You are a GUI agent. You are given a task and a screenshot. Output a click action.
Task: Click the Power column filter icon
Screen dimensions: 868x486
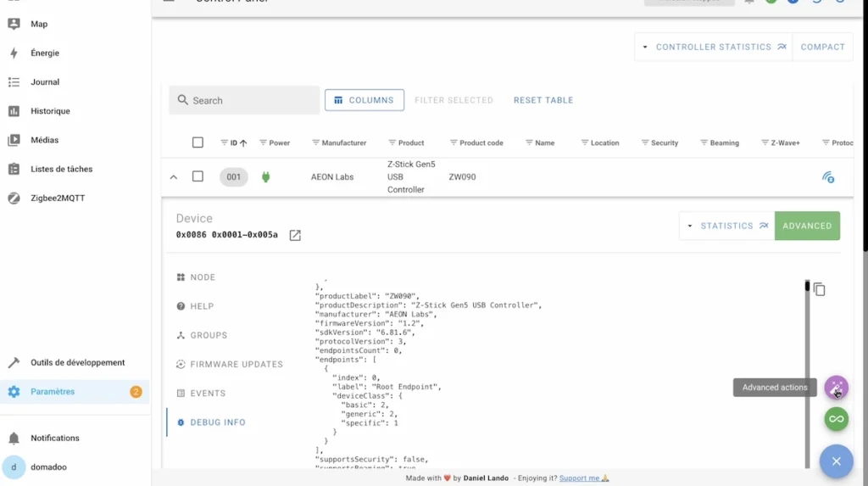(x=263, y=142)
